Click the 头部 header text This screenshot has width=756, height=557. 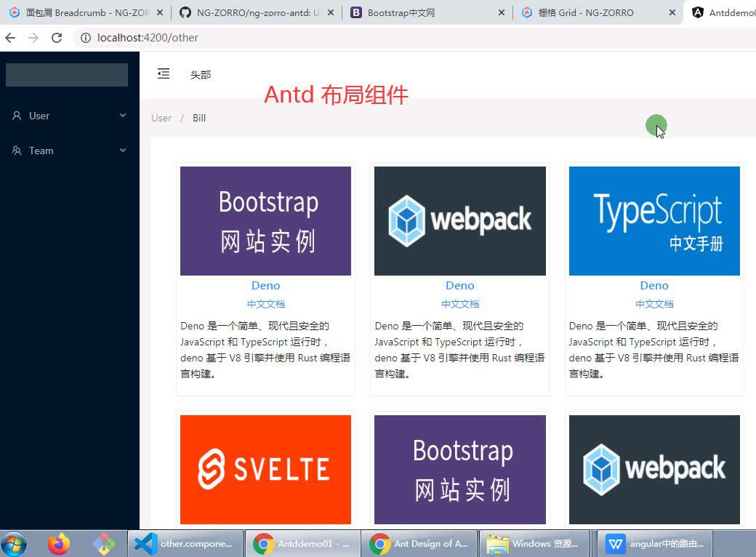pyautogui.click(x=201, y=75)
